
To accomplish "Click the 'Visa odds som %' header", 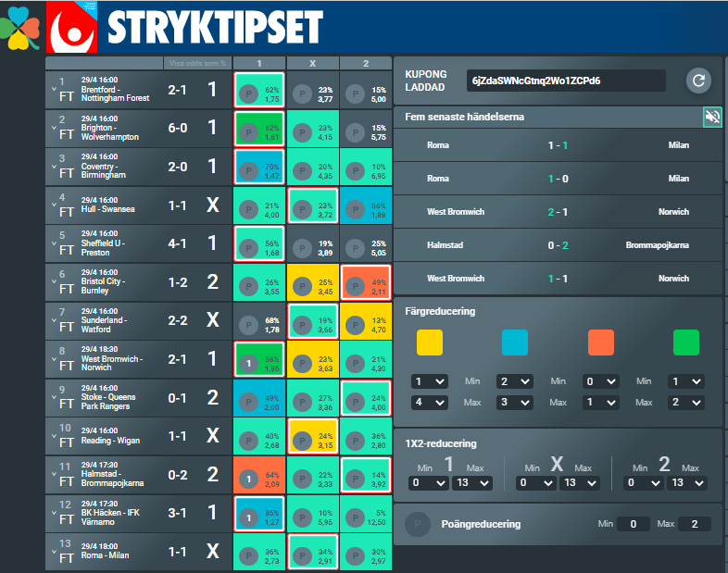I will [x=195, y=63].
